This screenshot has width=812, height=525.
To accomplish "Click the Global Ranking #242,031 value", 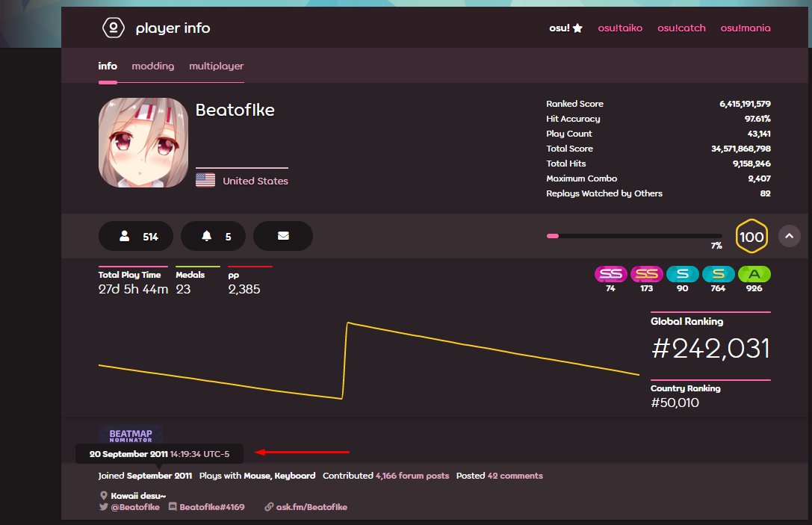I will (710, 349).
